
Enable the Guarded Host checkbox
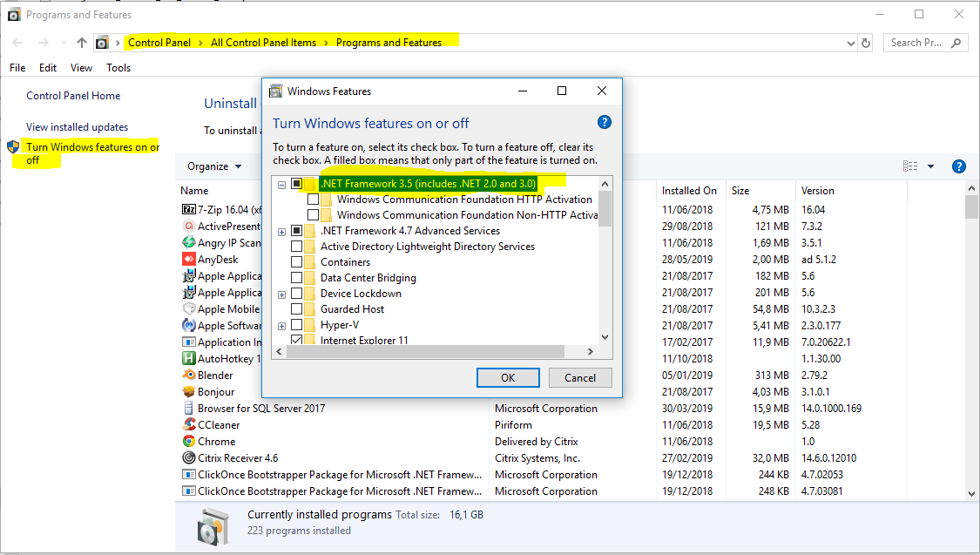pos(297,308)
